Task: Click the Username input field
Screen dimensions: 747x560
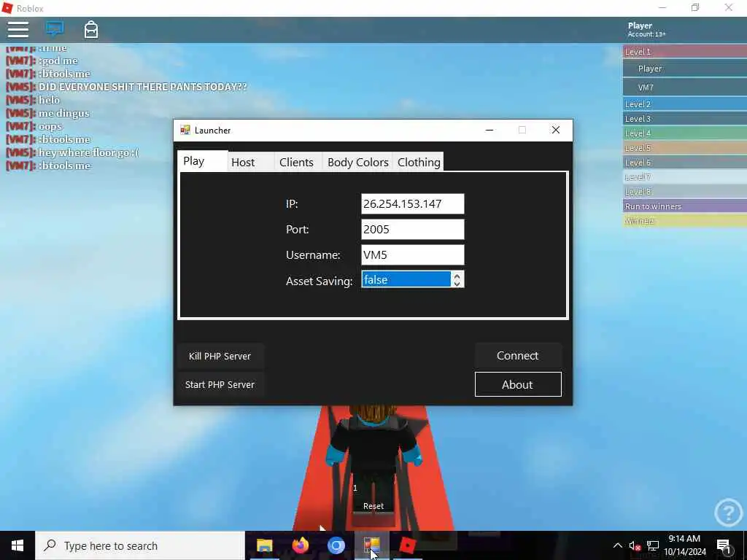Action: click(x=413, y=254)
